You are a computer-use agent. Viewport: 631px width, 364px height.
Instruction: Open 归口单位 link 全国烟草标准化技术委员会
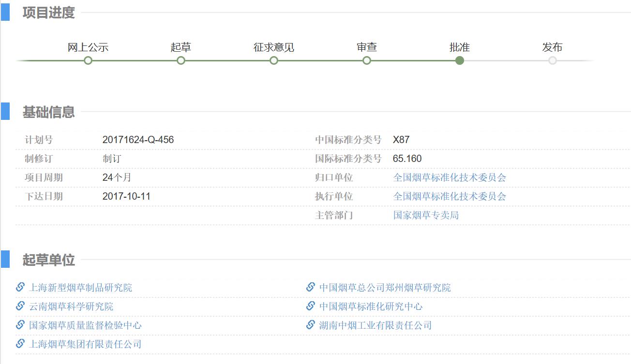[x=450, y=177]
